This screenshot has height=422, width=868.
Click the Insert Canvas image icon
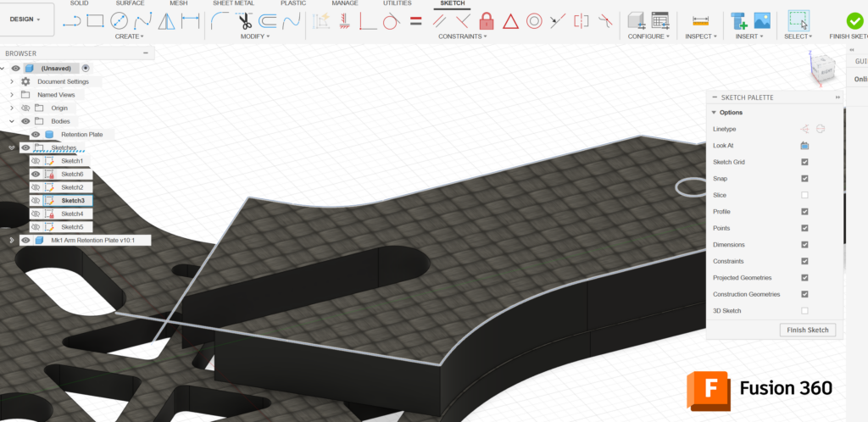coord(762,21)
